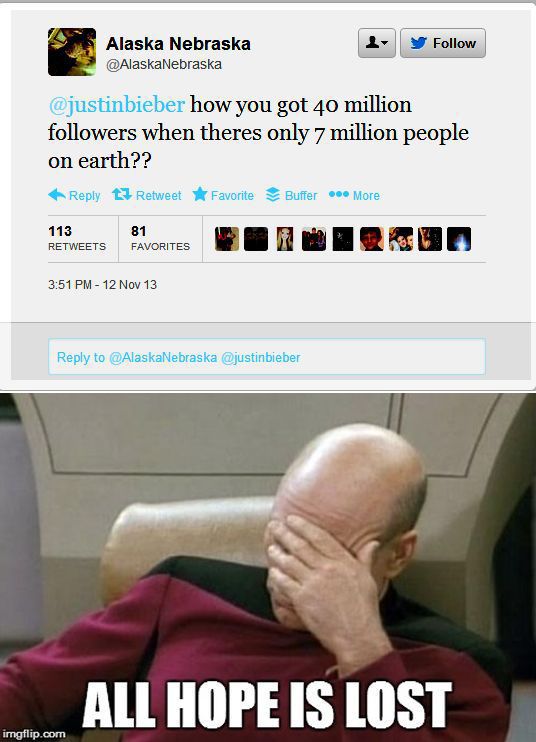Click the facepalm meme image
536x742 pixels.
click(x=268, y=567)
